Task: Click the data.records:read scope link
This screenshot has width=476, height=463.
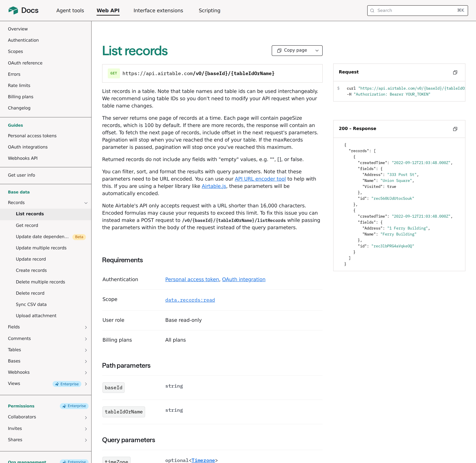Action: pos(190,300)
